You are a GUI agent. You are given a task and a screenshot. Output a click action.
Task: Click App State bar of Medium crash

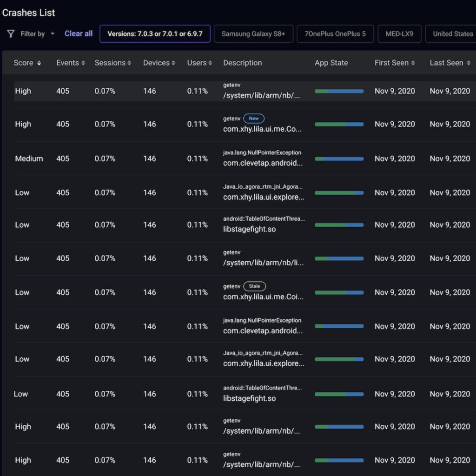coord(339,159)
